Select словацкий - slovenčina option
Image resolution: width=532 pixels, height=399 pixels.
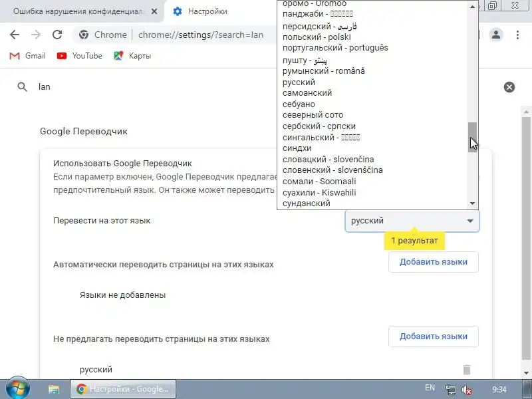(372, 159)
